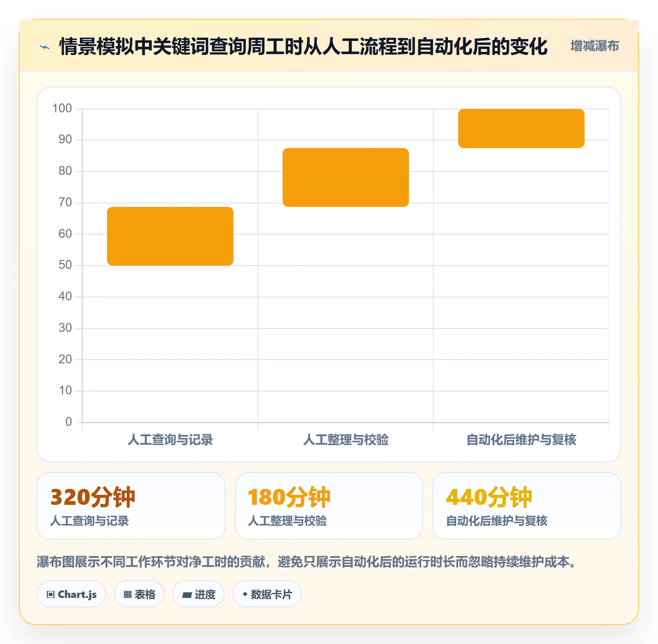658x644 pixels.
Task: Click the orange bar for 人工整理与校验
Action: tap(345, 177)
